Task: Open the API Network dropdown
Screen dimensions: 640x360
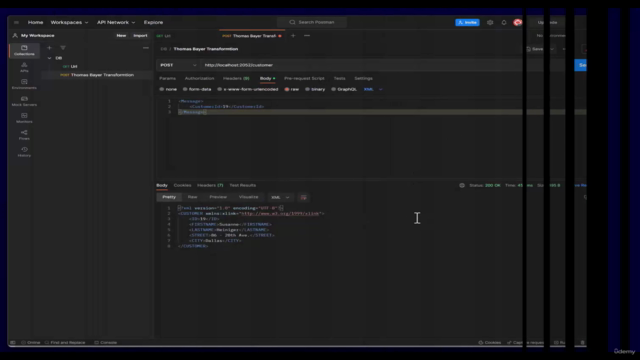Action: coord(116,22)
